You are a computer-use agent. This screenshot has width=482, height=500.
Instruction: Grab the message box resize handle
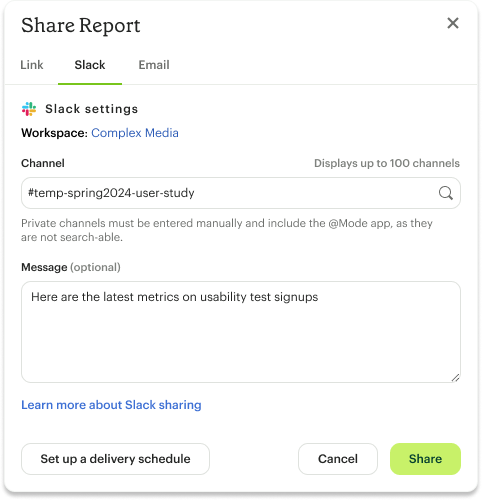tap(455, 378)
